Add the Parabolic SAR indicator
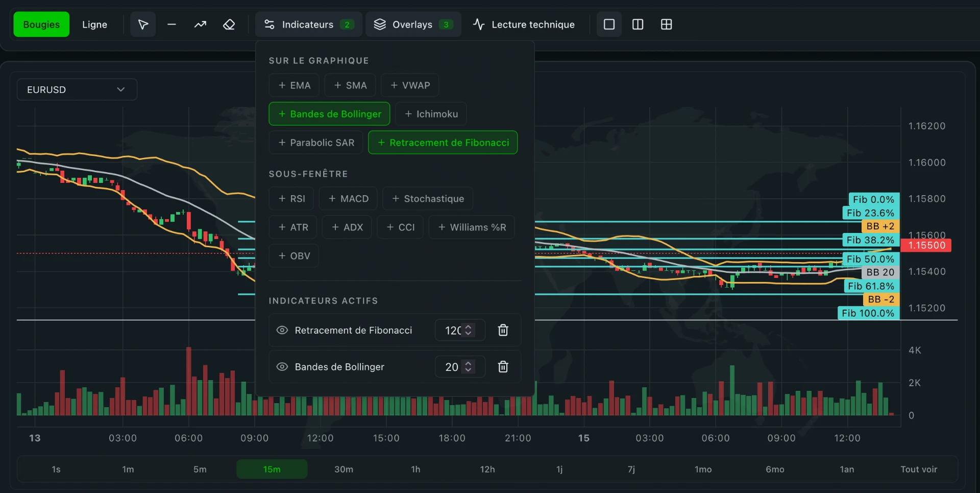The image size is (980, 493). click(316, 143)
